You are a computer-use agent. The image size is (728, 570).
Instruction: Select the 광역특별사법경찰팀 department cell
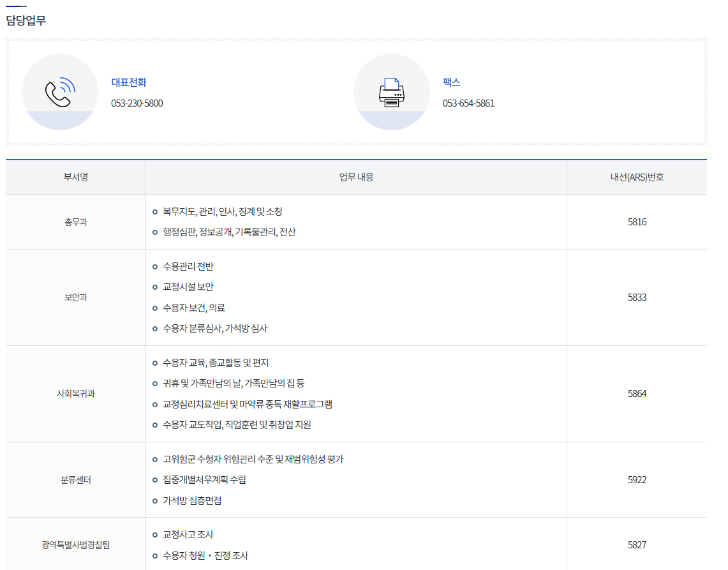76,545
